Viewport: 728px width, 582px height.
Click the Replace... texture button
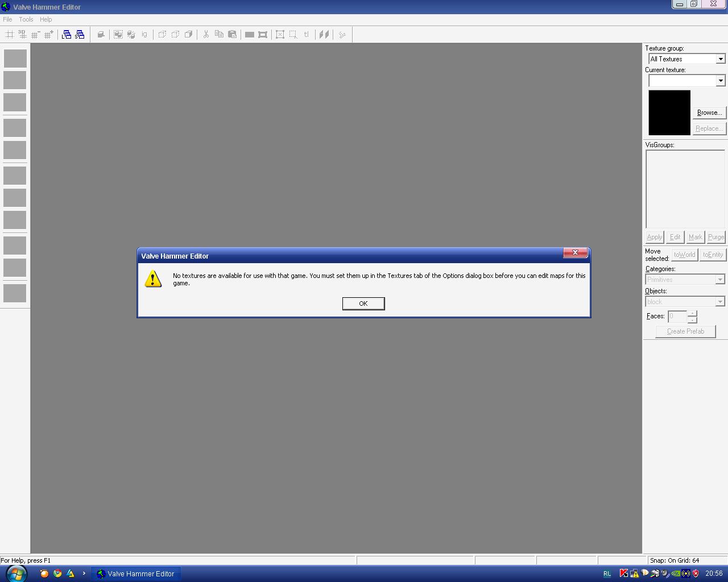[709, 128]
